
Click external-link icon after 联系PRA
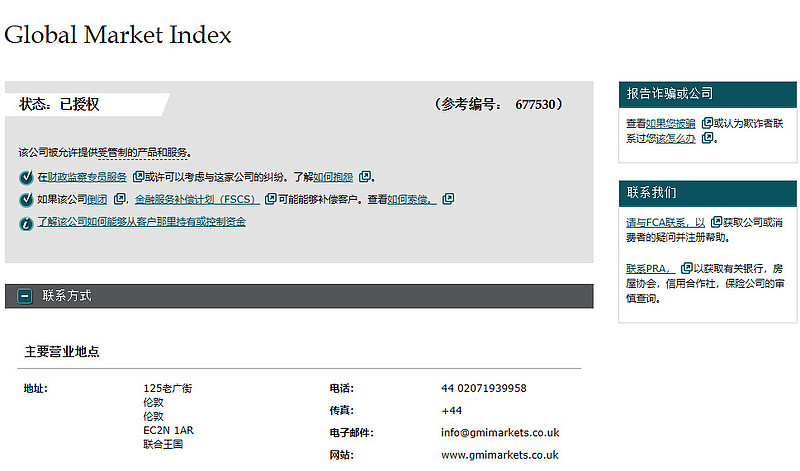[687, 268]
